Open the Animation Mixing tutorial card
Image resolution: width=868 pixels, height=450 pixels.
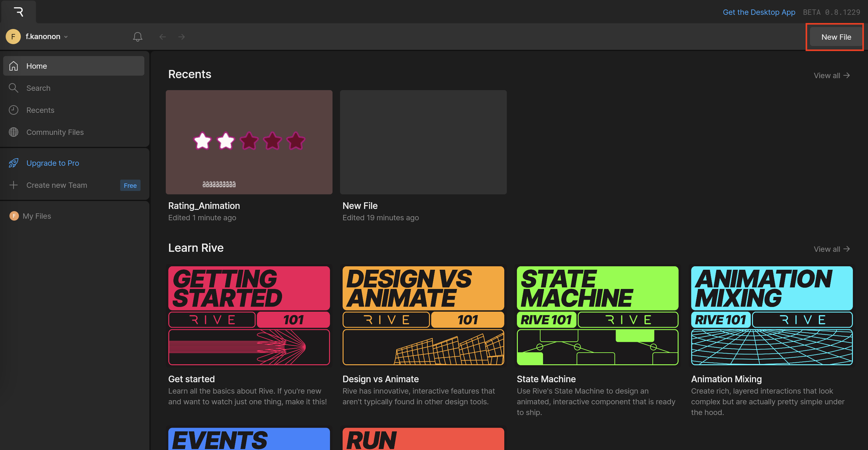pos(772,315)
